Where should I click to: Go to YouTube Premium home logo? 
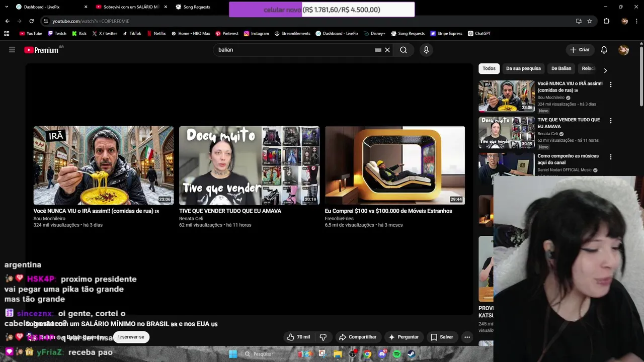[x=41, y=50]
